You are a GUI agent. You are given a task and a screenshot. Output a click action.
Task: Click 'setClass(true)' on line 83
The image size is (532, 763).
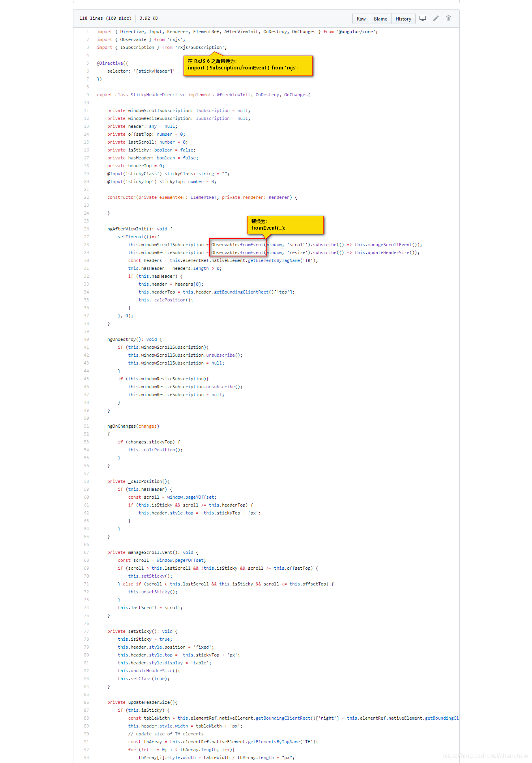coord(149,679)
